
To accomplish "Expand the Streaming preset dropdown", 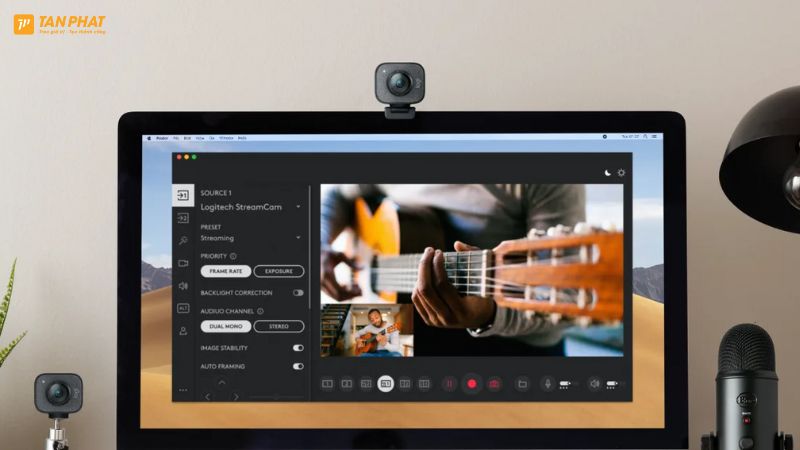I will pyautogui.click(x=298, y=238).
